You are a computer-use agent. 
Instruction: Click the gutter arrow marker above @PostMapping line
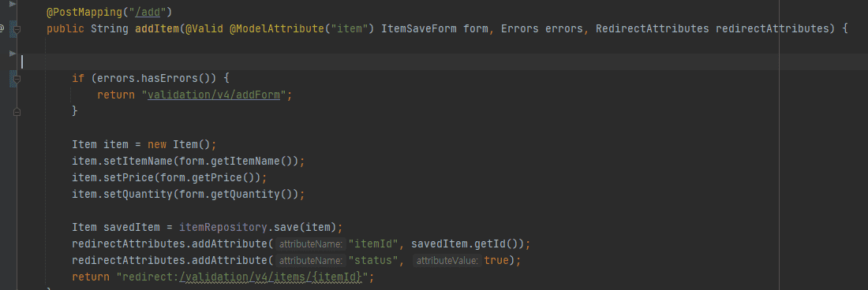(x=12, y=3)
